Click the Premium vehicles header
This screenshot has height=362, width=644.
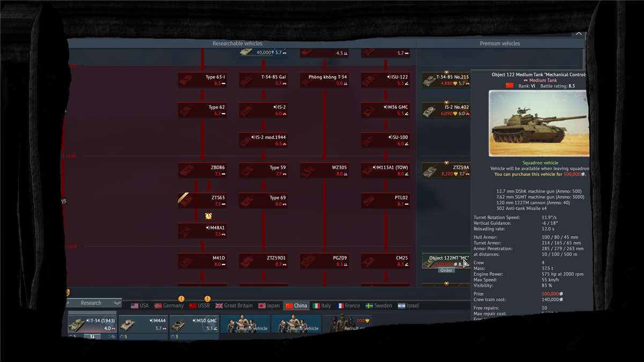(x=500, y=43)
